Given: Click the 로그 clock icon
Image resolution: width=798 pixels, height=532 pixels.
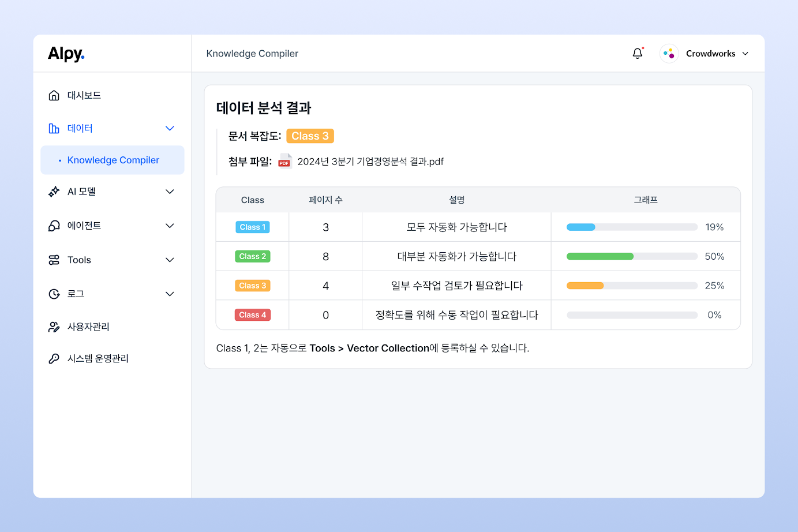Looking at the screenshot, I should coord(54,294).
